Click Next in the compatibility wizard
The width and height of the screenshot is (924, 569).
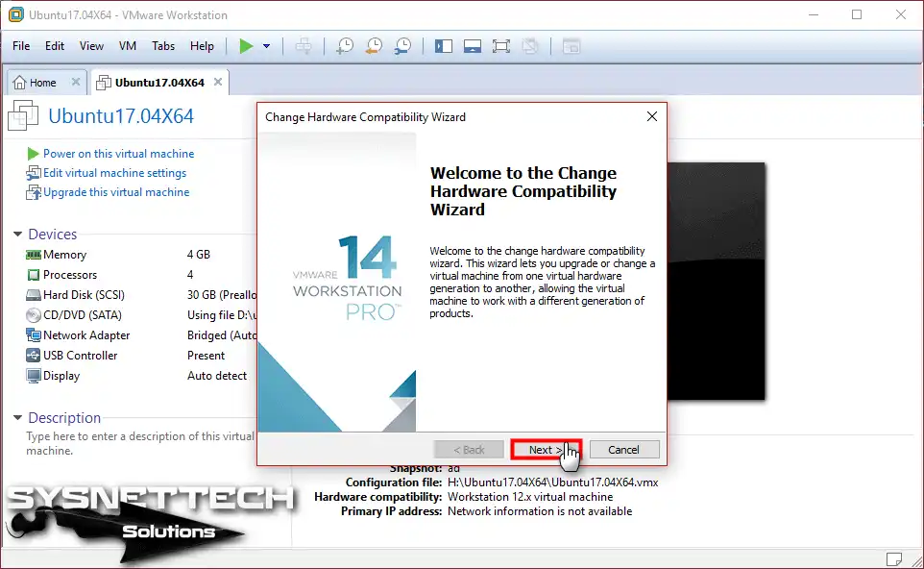[x=547, y=450]
